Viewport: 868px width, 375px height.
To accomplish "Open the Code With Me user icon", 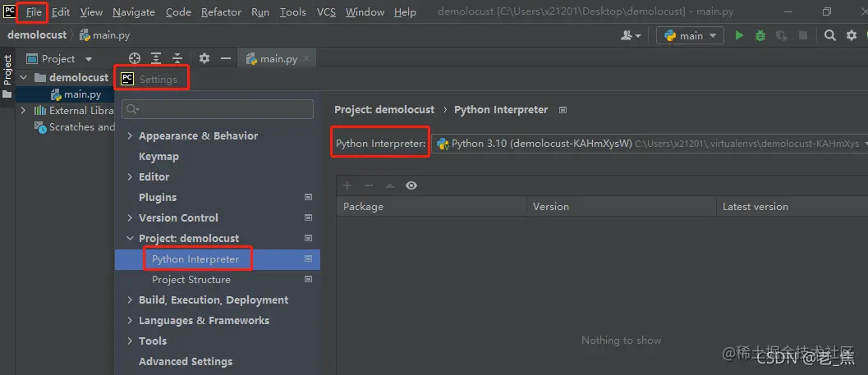I will pos(631,35).
